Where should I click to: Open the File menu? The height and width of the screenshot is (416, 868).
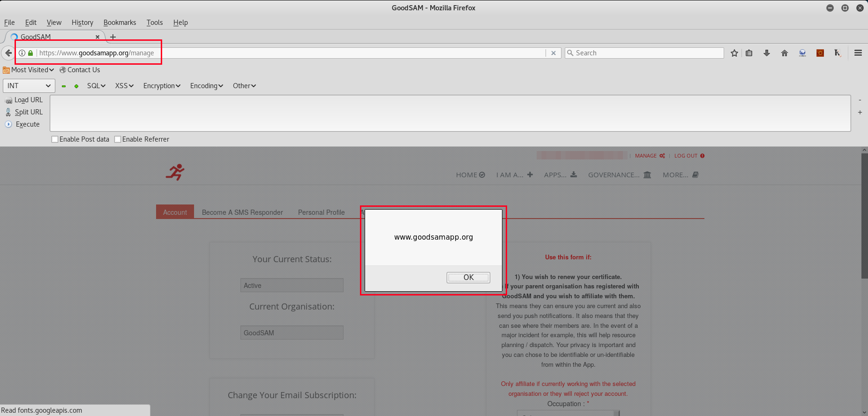(x=9, y=23)
